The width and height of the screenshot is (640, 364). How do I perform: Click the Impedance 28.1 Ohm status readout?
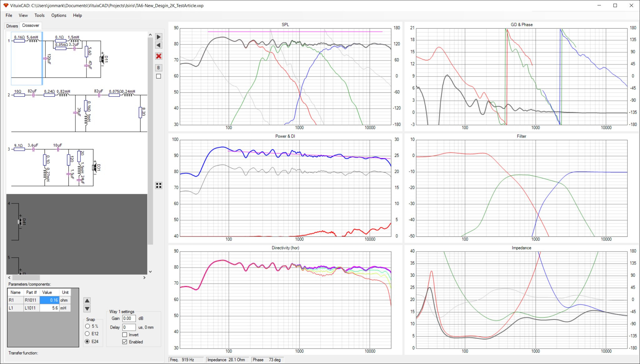point(227,360)
